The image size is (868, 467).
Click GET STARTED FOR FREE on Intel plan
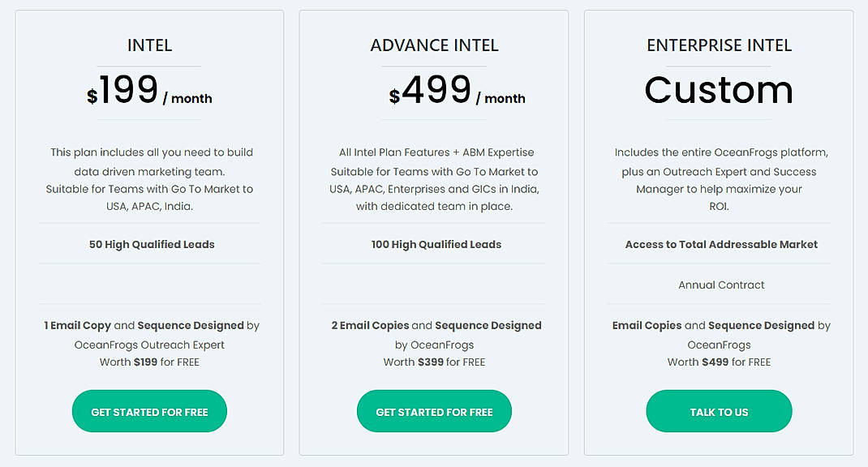pyautogui.click(x=149, y=411)
